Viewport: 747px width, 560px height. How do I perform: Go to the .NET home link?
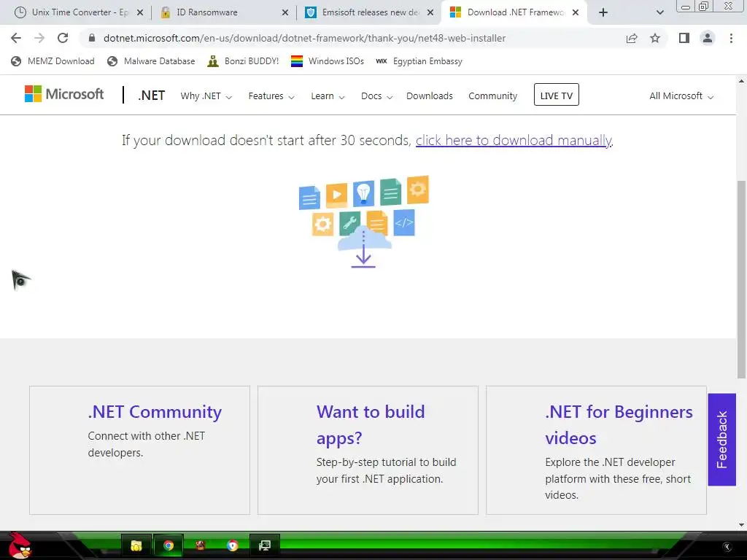coord(152,96)
